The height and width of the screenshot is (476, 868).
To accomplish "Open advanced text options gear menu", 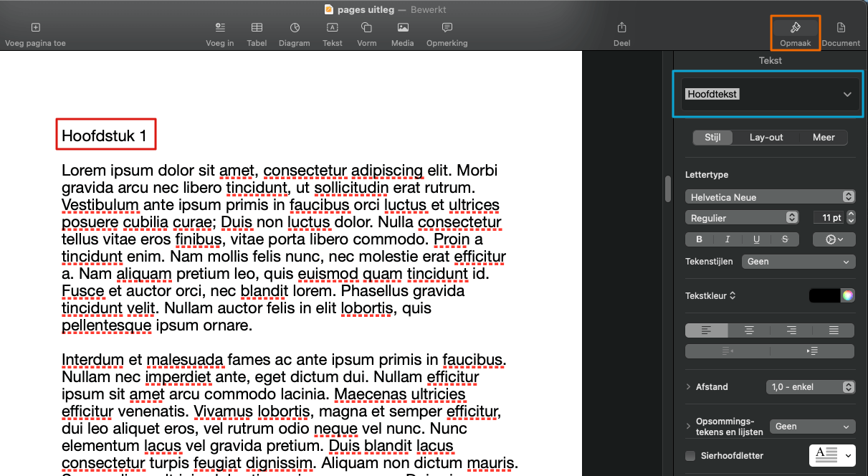I will [834, 239].
